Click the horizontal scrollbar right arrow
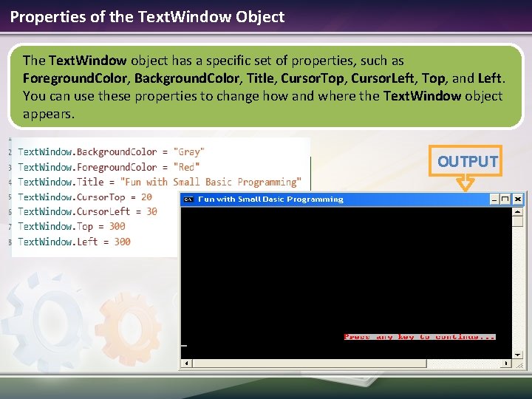The width and height of the screenshot is (532, 399). click(x=506, y=364)
